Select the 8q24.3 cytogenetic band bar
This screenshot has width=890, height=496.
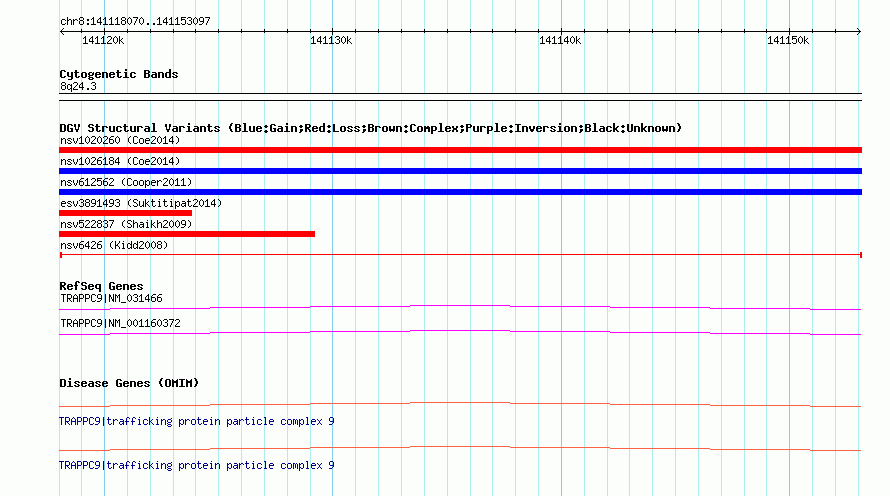point(460,97)
